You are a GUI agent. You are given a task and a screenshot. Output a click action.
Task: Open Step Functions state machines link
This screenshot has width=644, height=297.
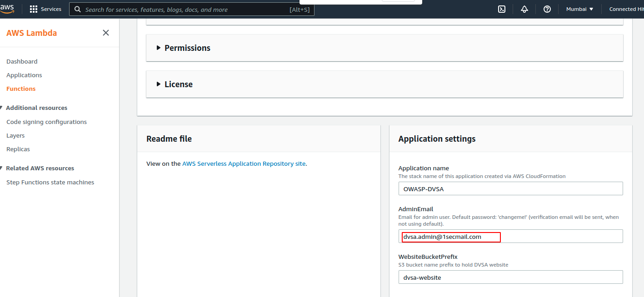[50, 182]
